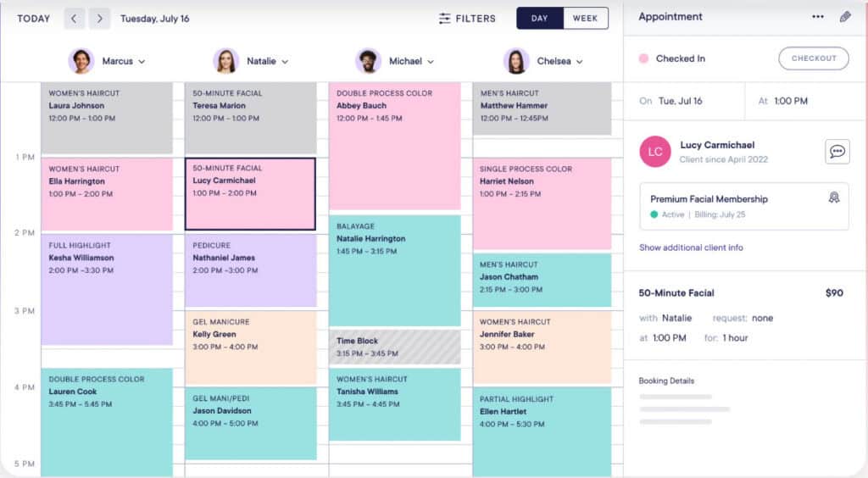Image resolution: width=868 pixels, height=478 pixels.
Task: Switch calendar to Week view
Action: (x=585, y=18)
